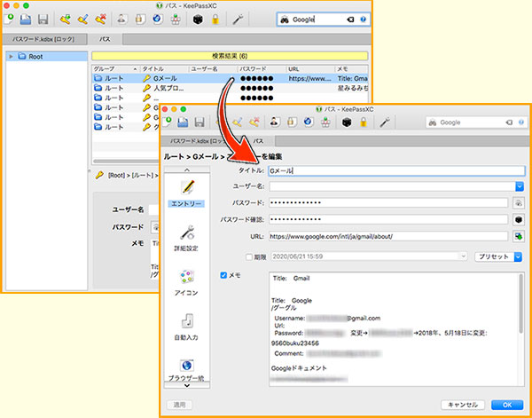This screenshot has height=418, width=532.
Task: Sort by パスワード column header, back window
Action: [262, 69]
